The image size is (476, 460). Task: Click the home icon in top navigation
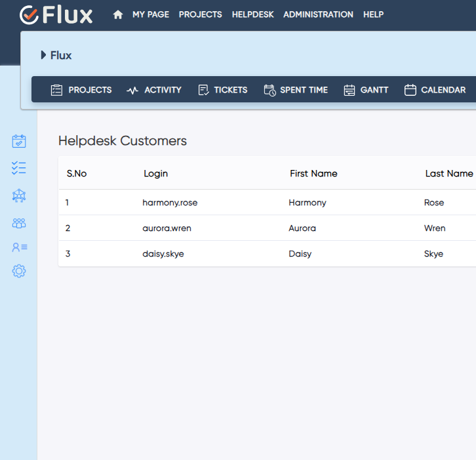click(118, 14)
